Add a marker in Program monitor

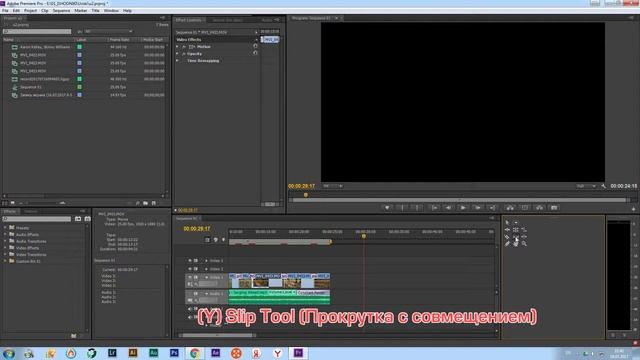387,208
